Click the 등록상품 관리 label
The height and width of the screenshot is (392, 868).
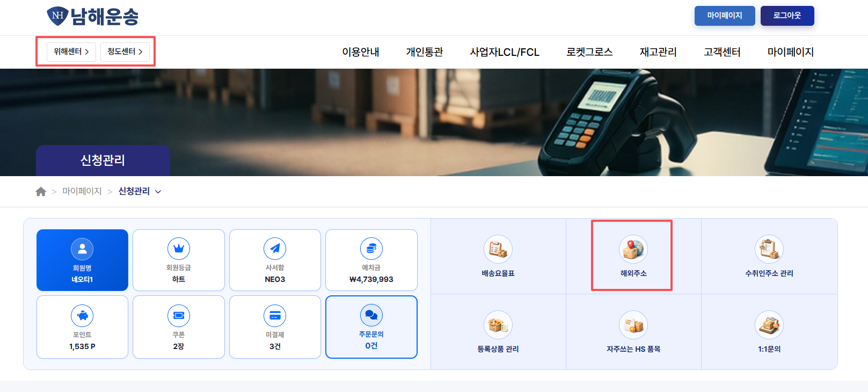498,349
